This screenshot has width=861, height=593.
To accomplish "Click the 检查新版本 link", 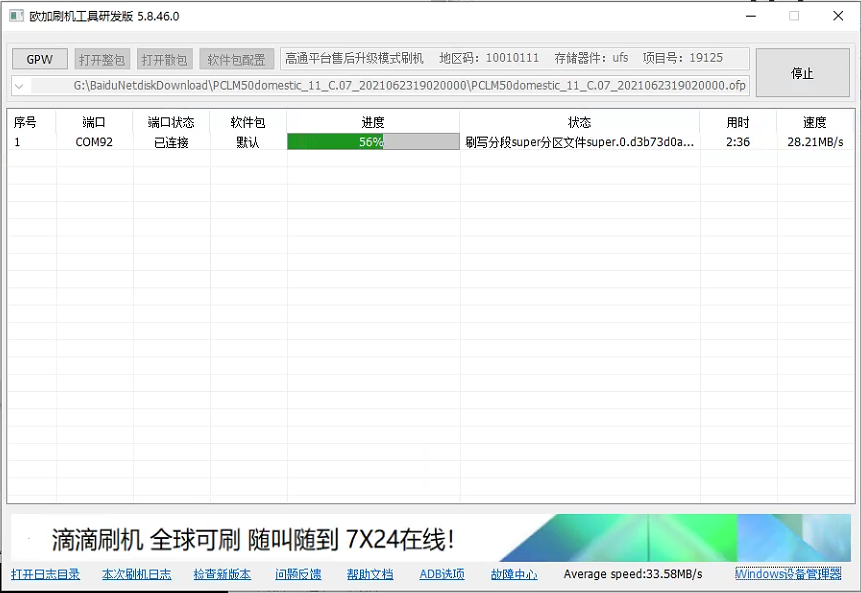I will coord(222,574).
